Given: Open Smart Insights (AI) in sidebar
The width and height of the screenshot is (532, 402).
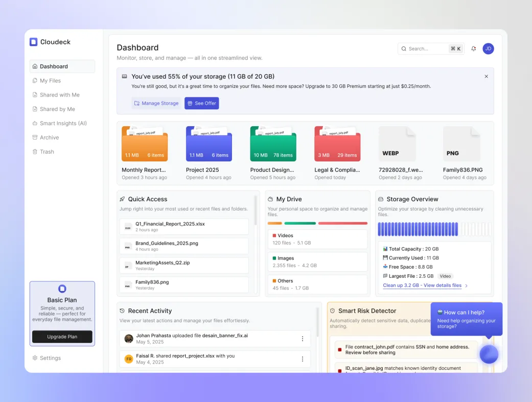Looking at the screenshot, I should 63,123.
